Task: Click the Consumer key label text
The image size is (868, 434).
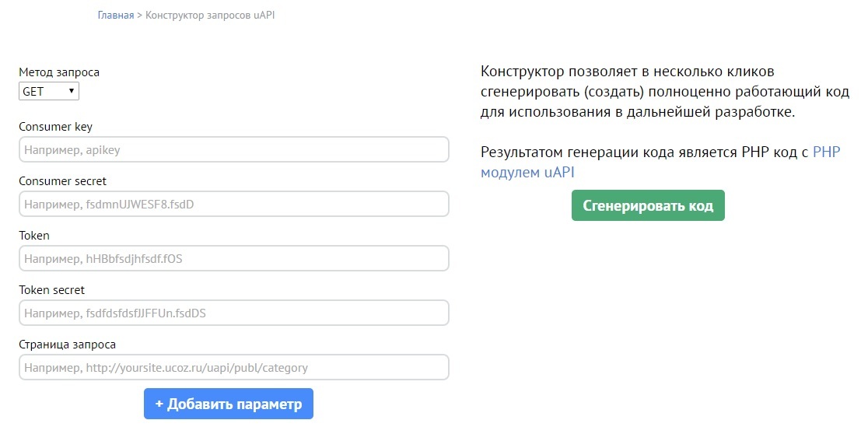Action: click(55, 127)
